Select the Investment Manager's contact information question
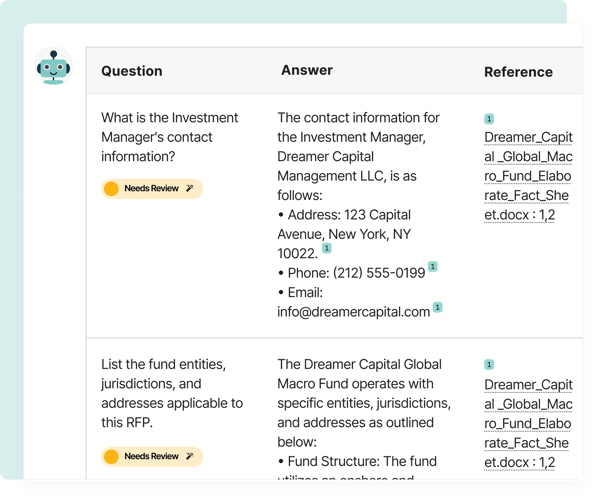 (x=170, y=137)
